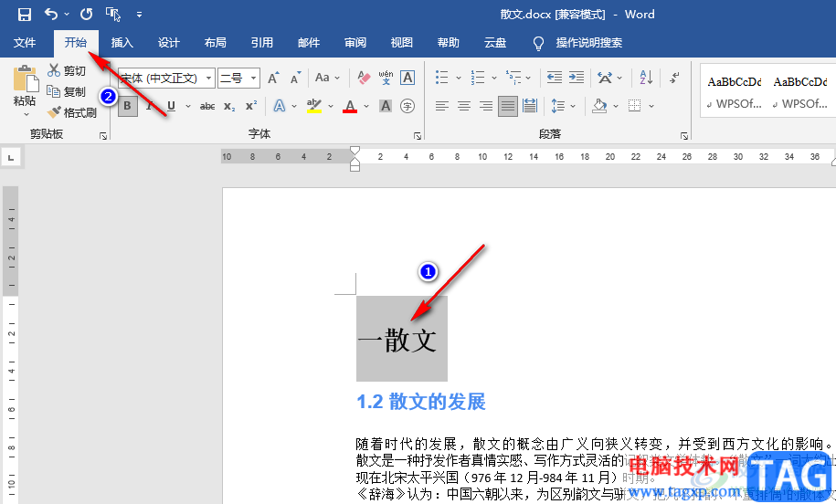Click the wén phonetic guide icon
The width and height of the screenshot is (836, 504).
pos(386,78)
